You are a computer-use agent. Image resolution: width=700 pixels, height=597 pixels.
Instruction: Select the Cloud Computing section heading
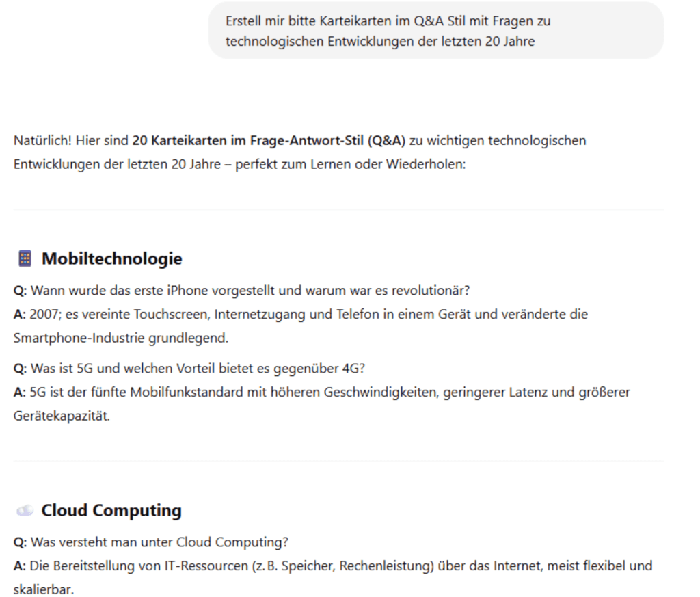click(111, 511)
